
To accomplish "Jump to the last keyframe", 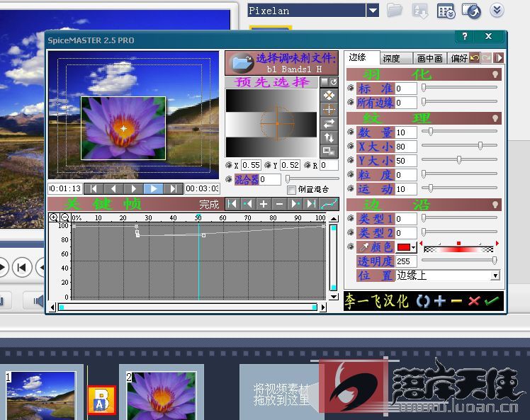I will point(311,204).
